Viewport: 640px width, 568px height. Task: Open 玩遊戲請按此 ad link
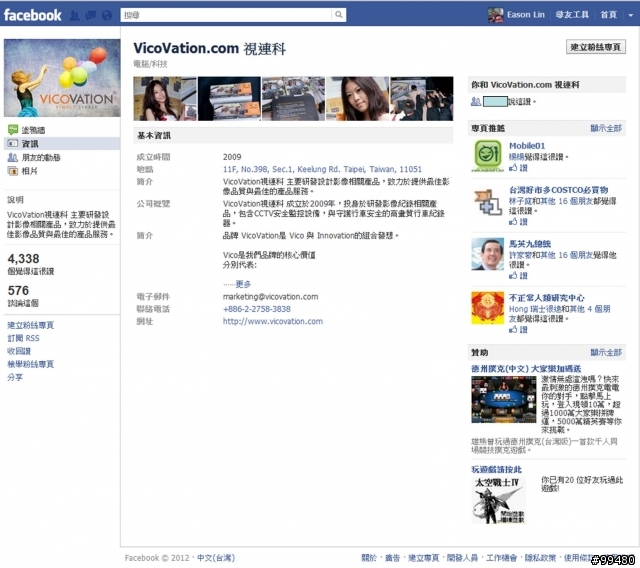point(496,470)
